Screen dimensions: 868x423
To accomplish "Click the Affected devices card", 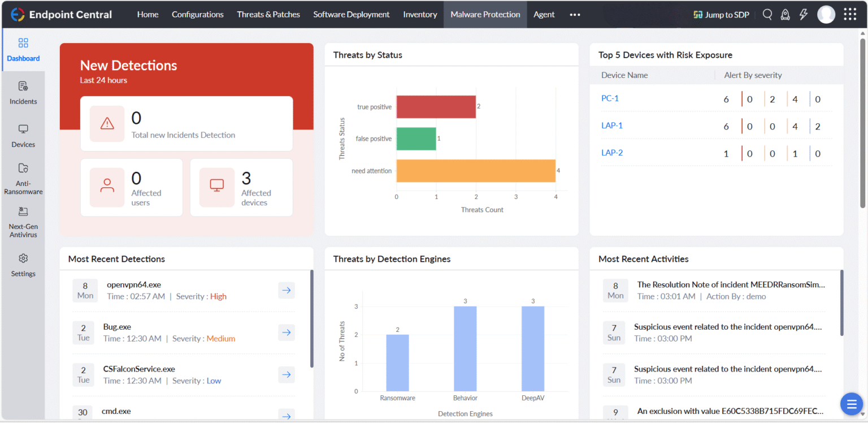I will click(x=241, y=188).
